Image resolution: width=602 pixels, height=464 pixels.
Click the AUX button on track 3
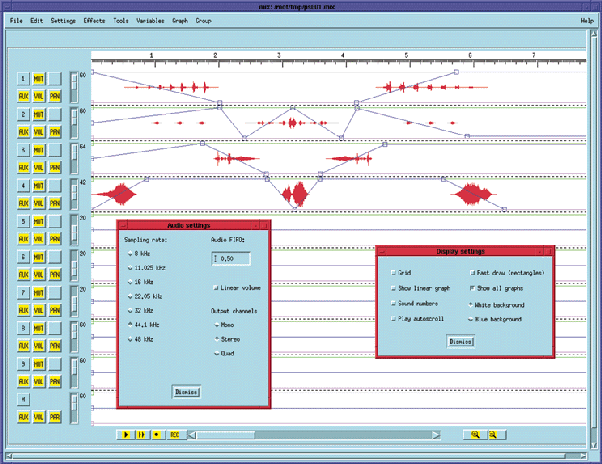coord(23,167)
